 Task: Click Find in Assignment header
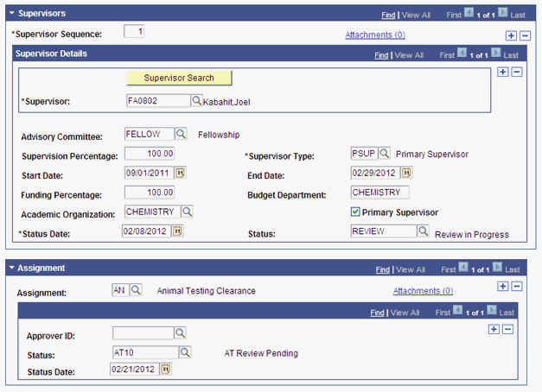383,269
